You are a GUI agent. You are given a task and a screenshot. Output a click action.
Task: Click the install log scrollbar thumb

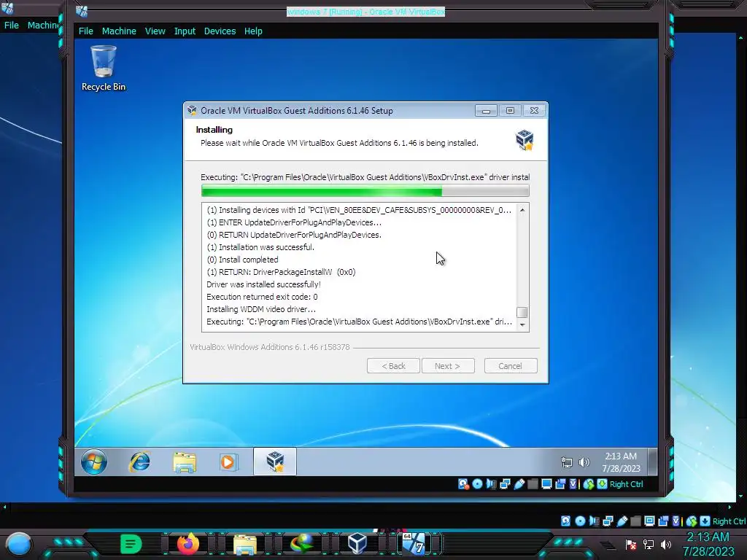[522, 312]
